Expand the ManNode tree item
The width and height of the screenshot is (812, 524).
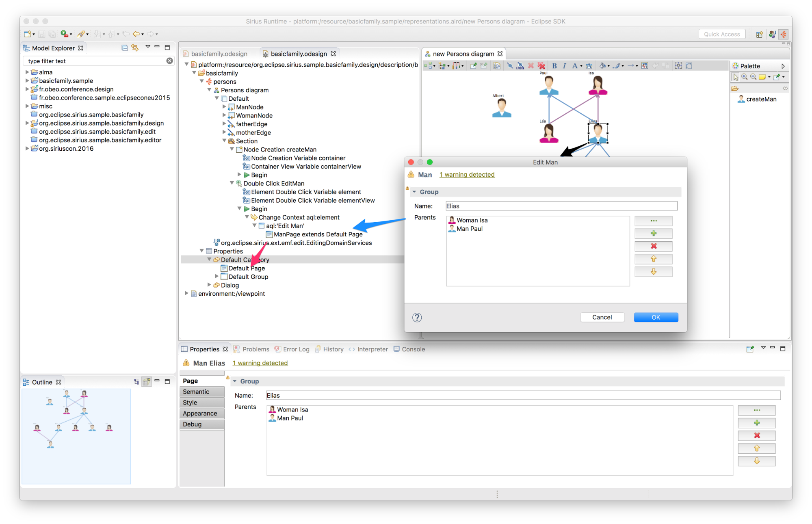click(x=224, y=107)
